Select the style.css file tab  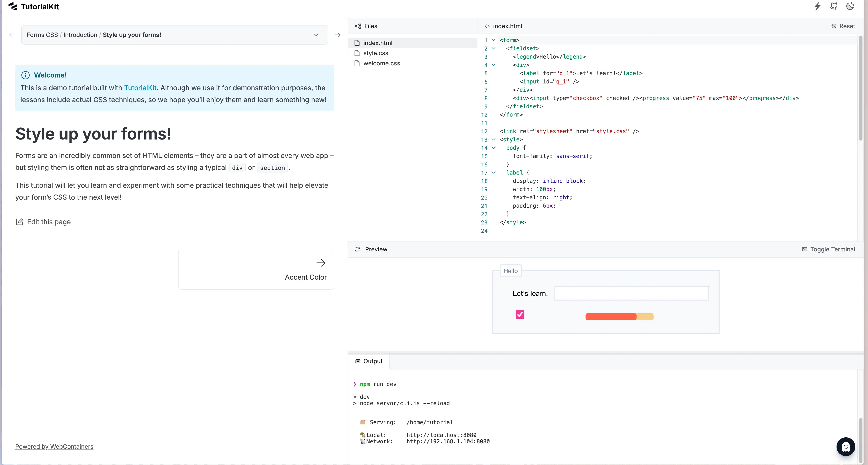[x=375, y=53]
